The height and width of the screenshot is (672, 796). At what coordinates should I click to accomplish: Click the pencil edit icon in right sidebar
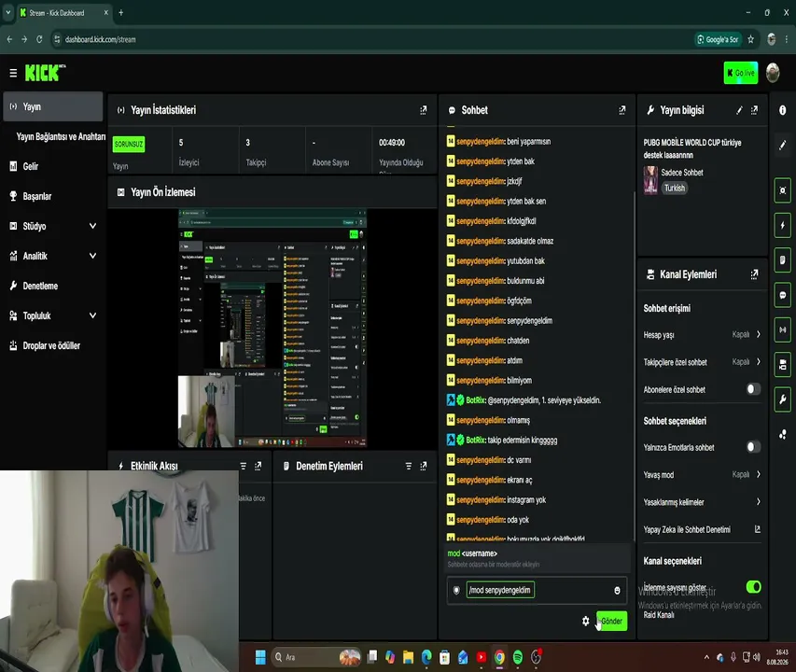(x=782, y=145)
